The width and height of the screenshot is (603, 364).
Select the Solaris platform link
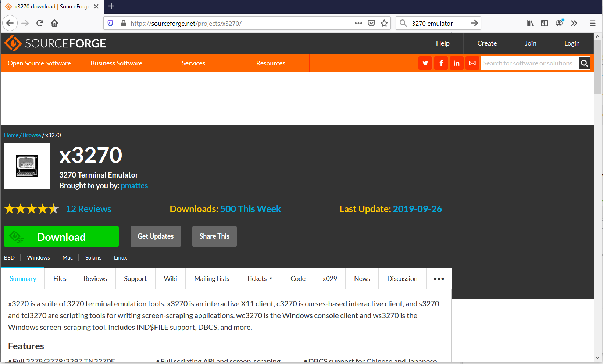pyautogui.click(x=93, y=258)
